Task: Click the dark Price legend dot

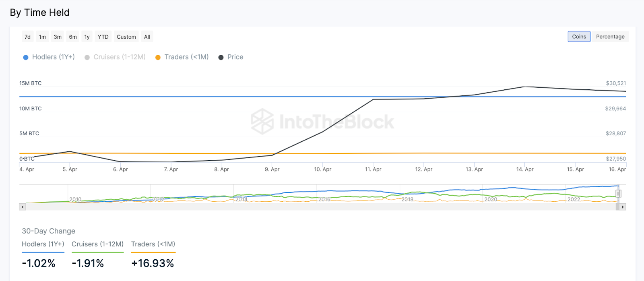Action: point(221,58)
